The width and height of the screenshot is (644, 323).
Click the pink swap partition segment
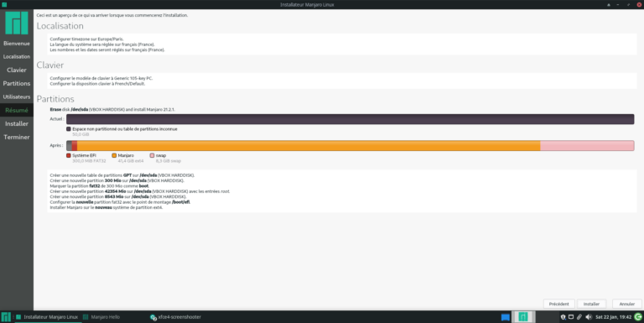[x=587, y=145]
